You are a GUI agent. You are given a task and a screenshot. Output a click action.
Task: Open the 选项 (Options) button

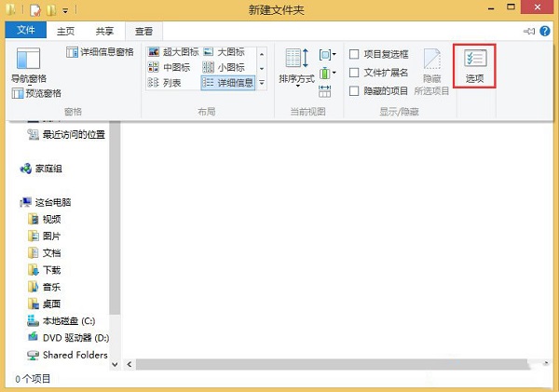click(474, 67)
